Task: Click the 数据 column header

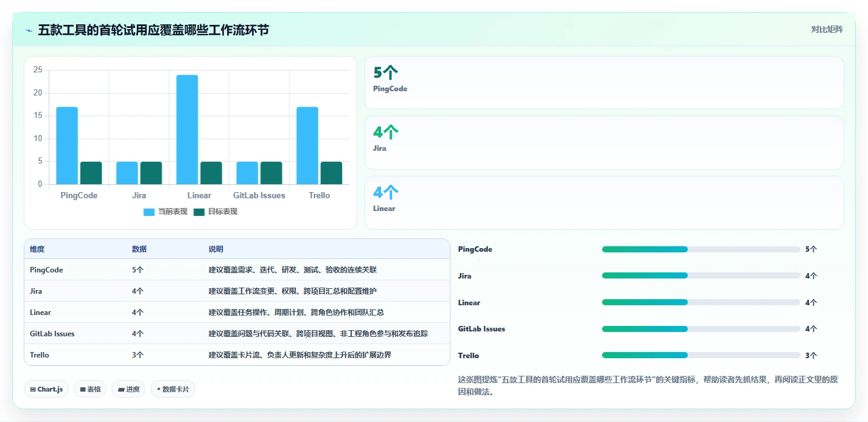Action: point(139,249)
